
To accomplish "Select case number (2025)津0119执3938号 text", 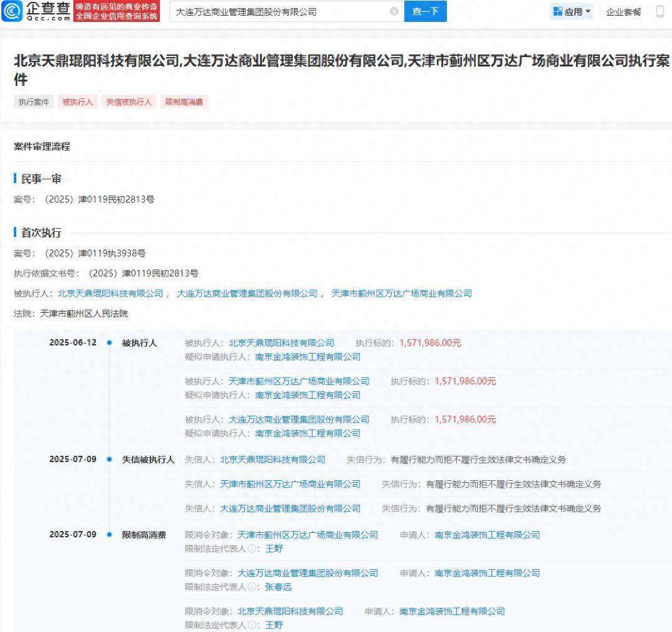I will (95, 253).
